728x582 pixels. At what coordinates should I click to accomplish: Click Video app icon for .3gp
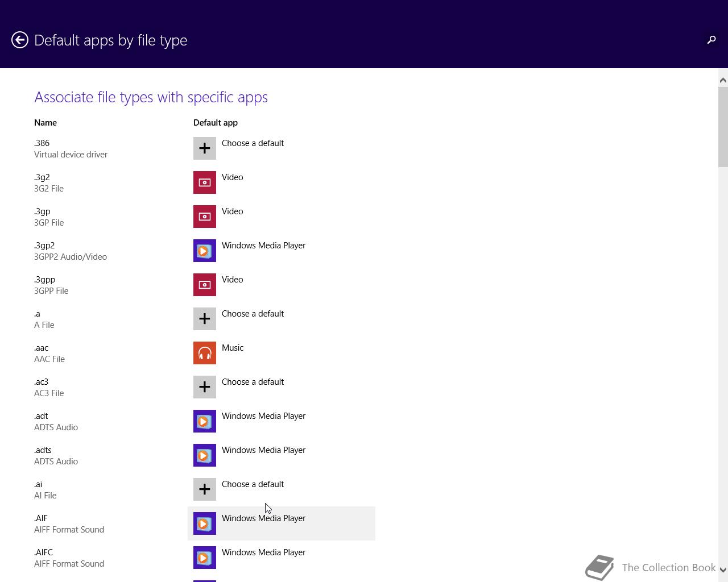205,217
